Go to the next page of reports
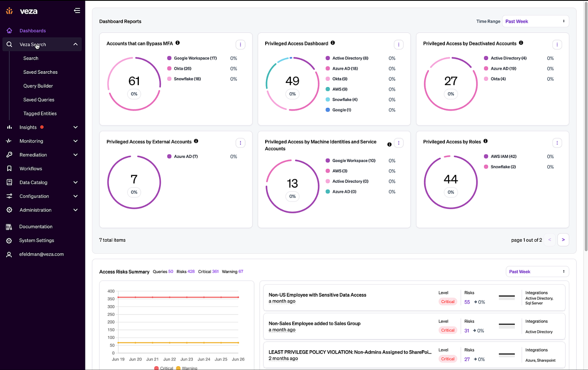Viewport: 588px width, 370px height. click(563, 240)
